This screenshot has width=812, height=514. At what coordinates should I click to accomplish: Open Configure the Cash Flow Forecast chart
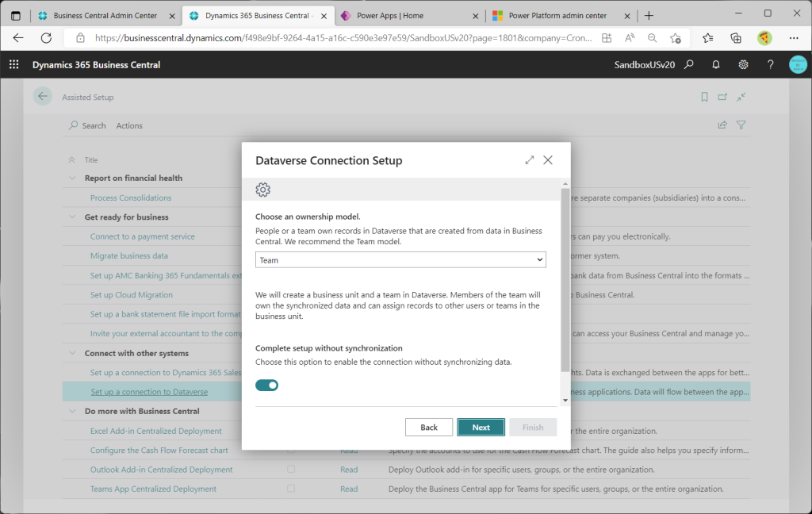click(x=159, y=451)
